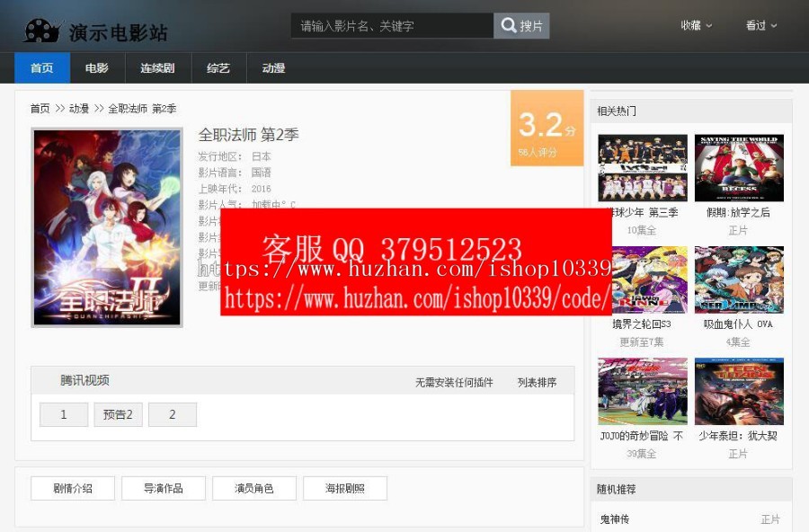Screen dimensions: 809x532
Task: Open the 首页 navigation tab
Action: (41, 68)
